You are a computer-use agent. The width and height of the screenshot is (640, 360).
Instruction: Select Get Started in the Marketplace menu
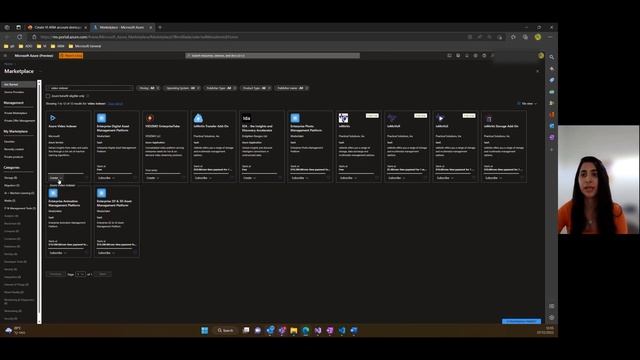(x=18, y=84)
